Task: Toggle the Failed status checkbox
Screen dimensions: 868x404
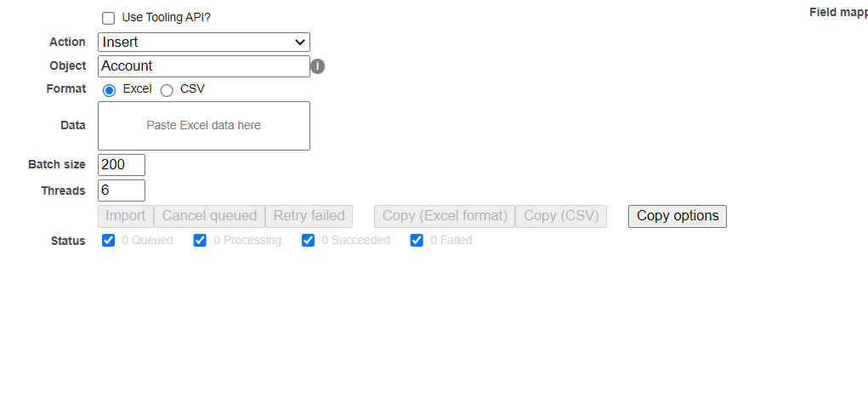Action: 417,241
